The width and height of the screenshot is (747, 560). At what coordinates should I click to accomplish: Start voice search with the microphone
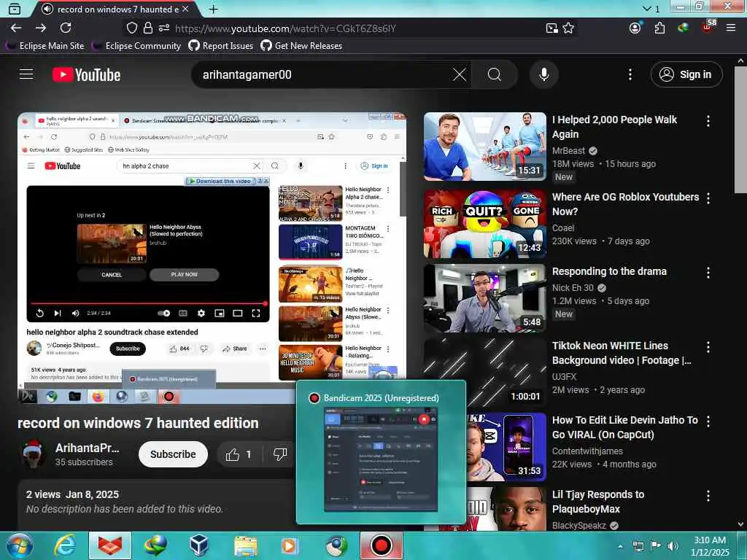coord(544,74)
